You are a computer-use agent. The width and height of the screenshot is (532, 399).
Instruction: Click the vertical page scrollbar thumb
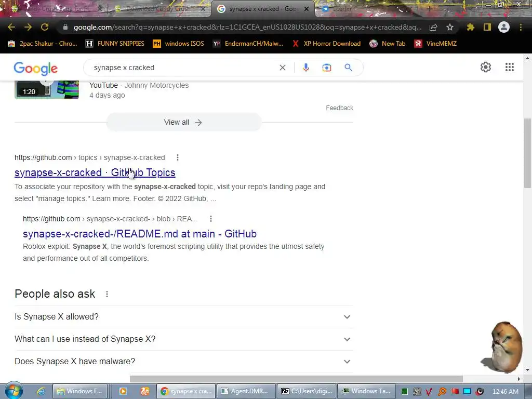528,153
